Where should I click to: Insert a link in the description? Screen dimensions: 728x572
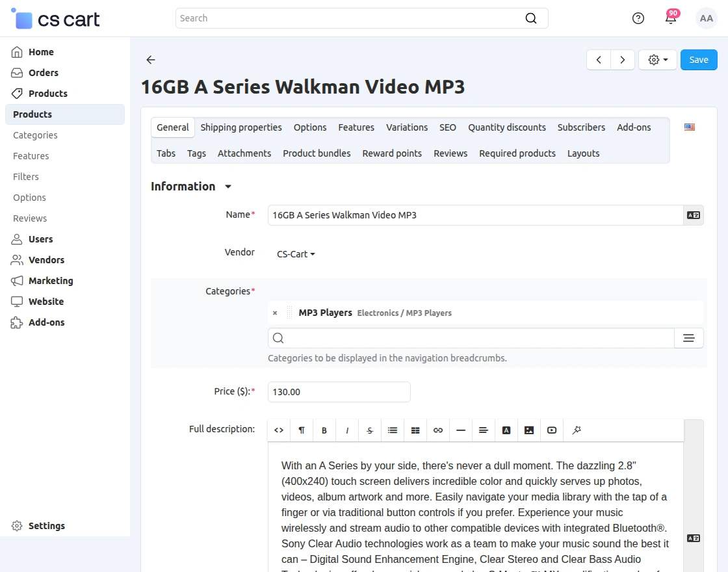438,430
